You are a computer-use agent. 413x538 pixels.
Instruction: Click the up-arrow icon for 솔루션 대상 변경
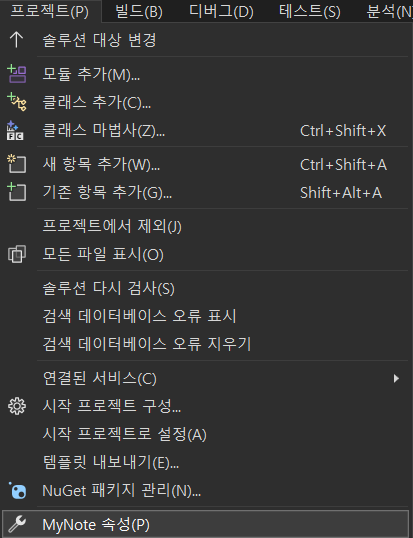point(16,40)
